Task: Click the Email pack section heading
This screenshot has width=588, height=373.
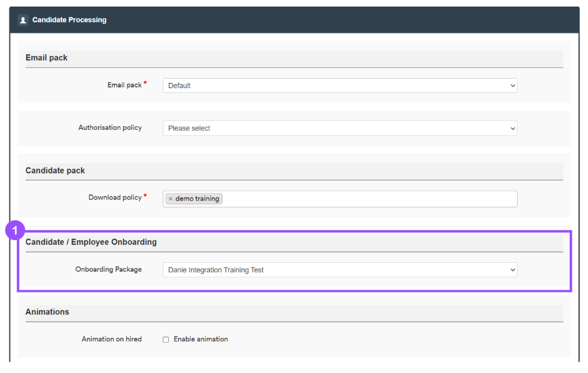Action: pos(47,58)
